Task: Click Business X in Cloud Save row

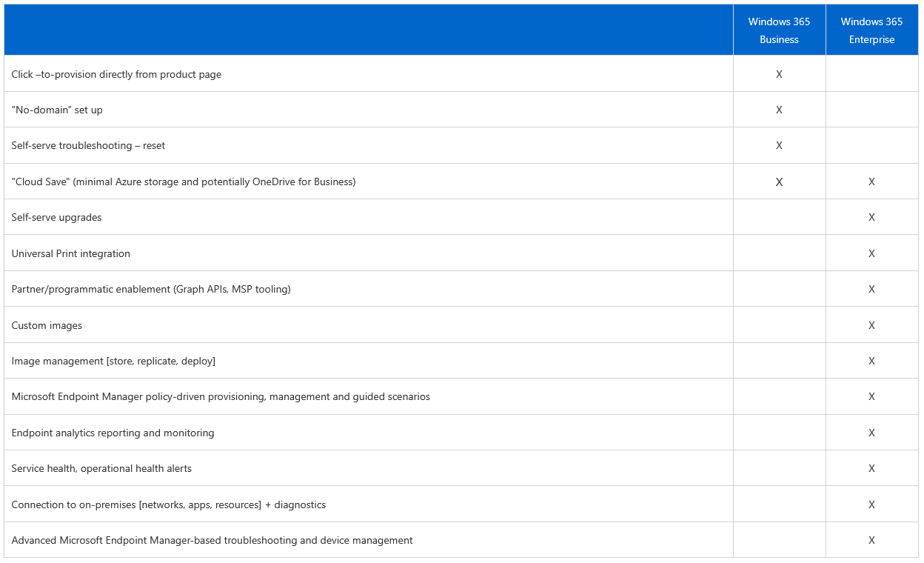Action: (x=779, y=181)
